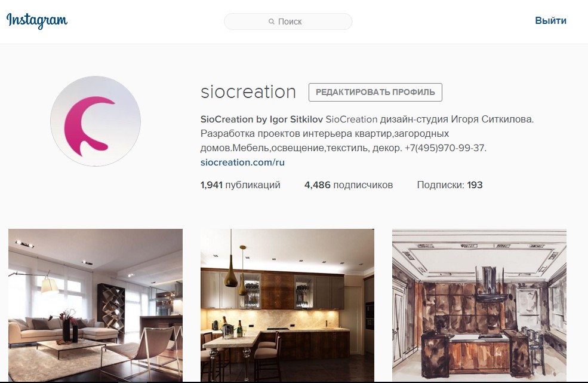The height and width of the screenshot is (383, 588).
Task: Open the Подписки: 193 following list
Action: pos(450,185)
